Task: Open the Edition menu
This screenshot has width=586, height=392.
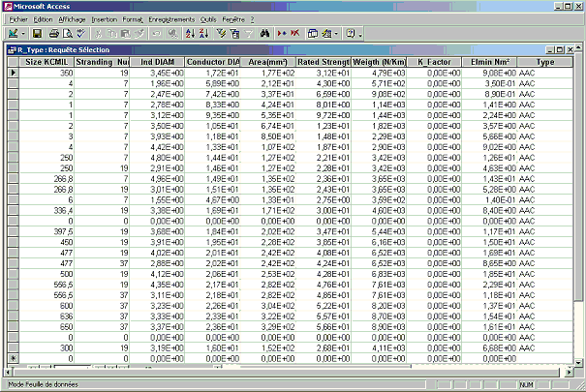Action: coord(43,19)
